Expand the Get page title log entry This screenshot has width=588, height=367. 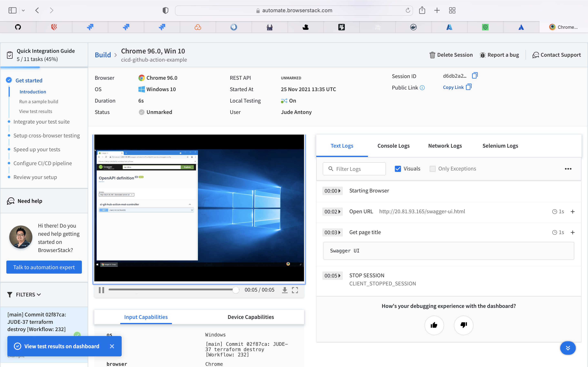coord(572,232)
